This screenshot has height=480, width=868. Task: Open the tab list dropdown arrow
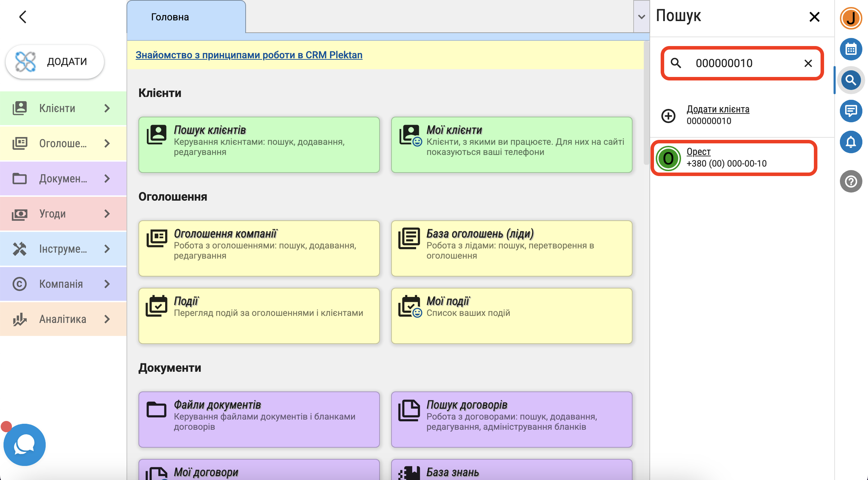coord(641,17)
